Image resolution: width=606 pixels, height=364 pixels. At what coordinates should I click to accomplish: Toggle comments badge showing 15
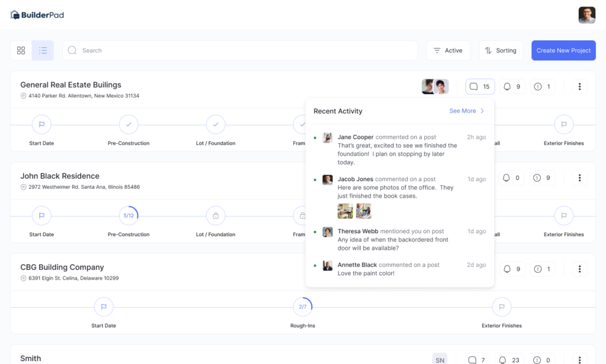480,86
